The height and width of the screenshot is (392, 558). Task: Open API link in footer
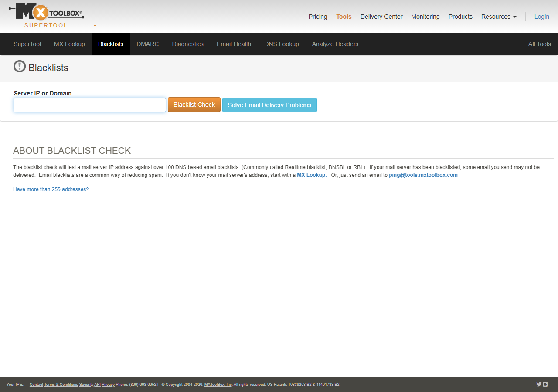pyautogui.click(x=98, y=385)
